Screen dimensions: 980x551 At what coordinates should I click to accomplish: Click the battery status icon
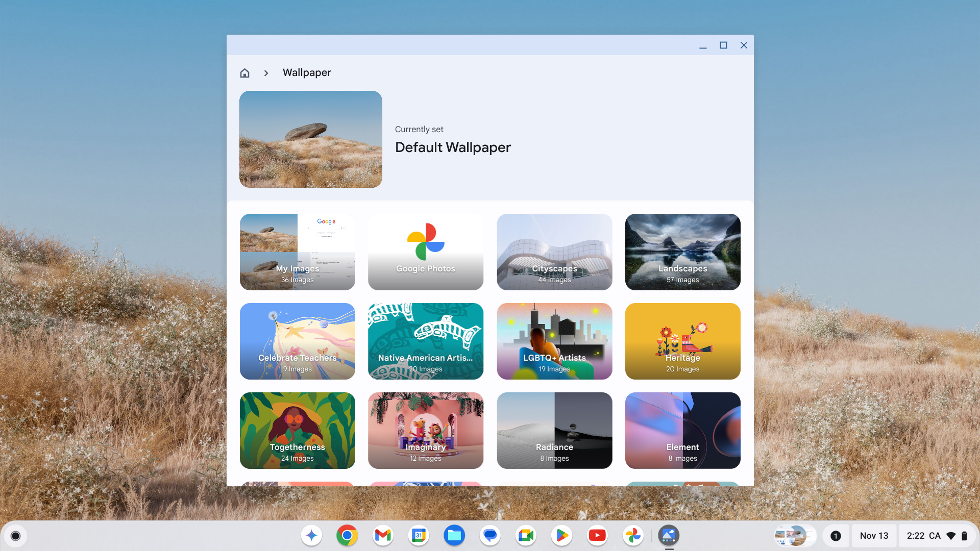(964, 536)
